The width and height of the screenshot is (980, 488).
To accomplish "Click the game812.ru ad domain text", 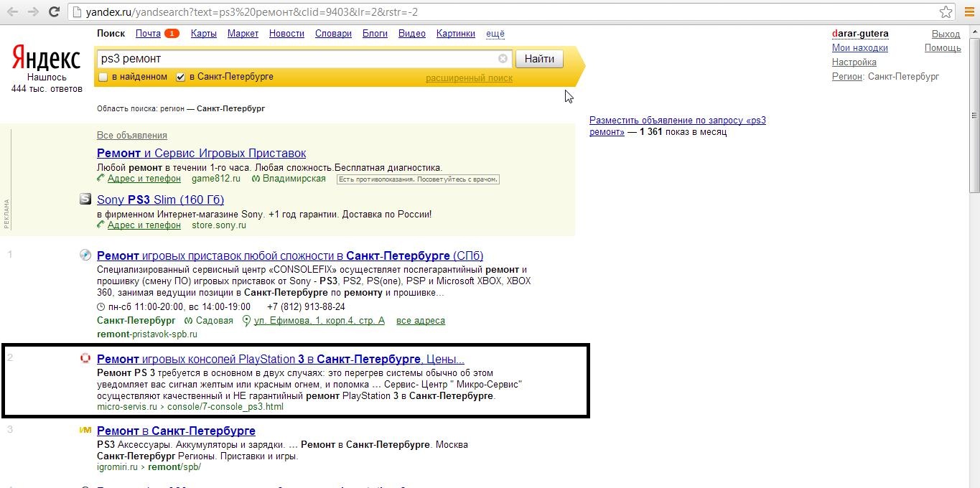I will pos(216,179).
